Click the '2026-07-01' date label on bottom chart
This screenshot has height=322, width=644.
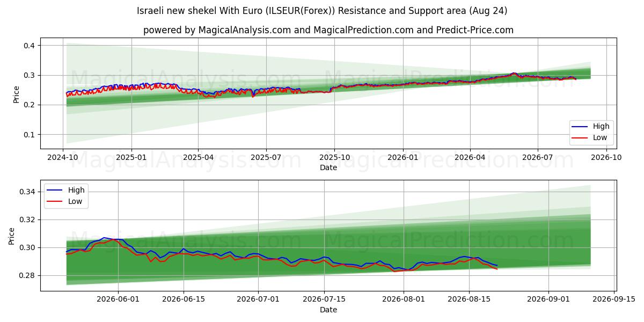[259, 300]
